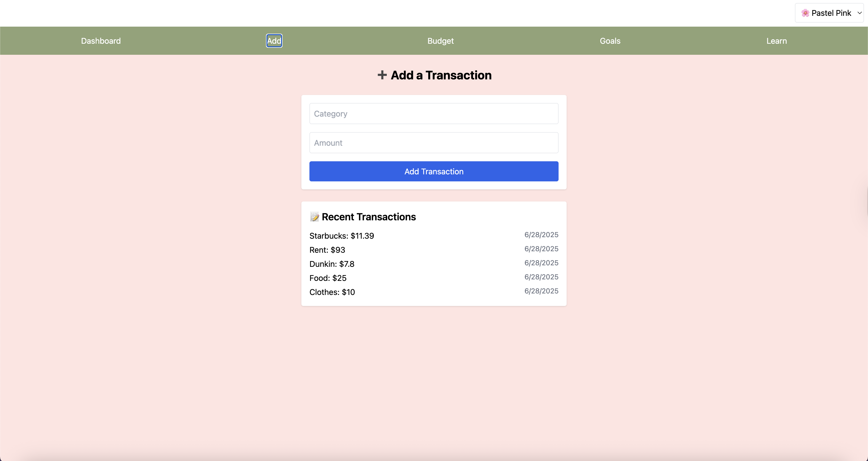Click the date beside the Starbucks transaction
This screenshot has height=461, width=868.
click(541, 235)
